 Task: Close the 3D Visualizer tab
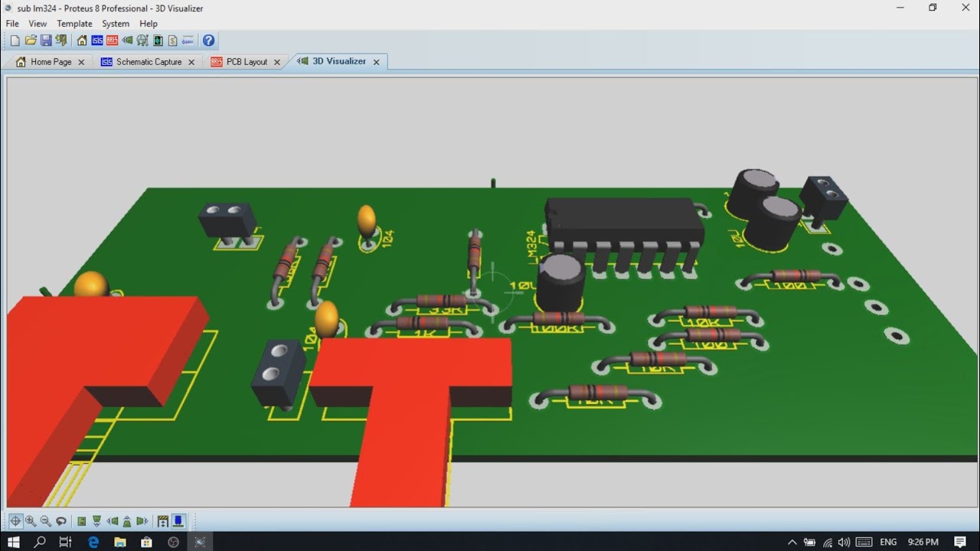(376, 62)
